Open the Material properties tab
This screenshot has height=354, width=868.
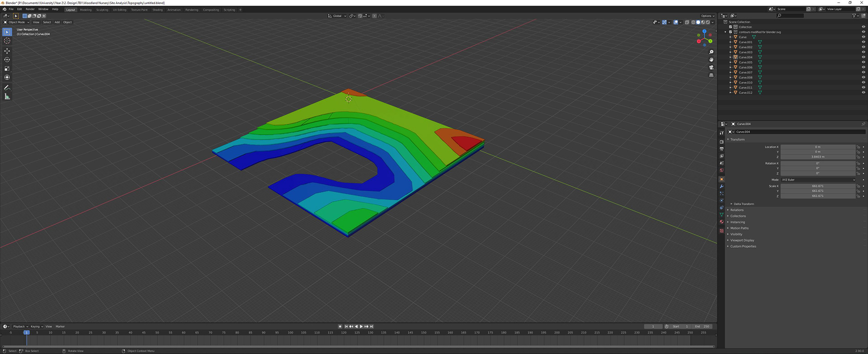pos(722,222)
